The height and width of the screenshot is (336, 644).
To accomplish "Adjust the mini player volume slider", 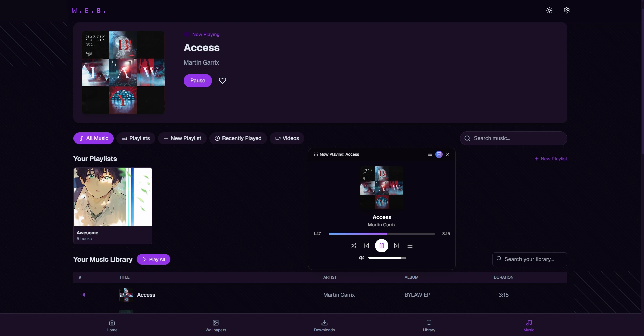I will (387, 258).
